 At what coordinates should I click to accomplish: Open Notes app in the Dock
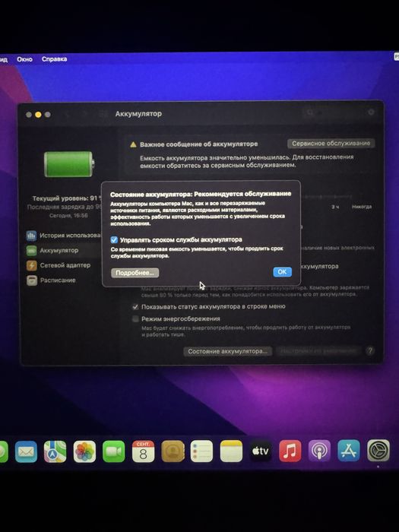(x=231, y=451)
